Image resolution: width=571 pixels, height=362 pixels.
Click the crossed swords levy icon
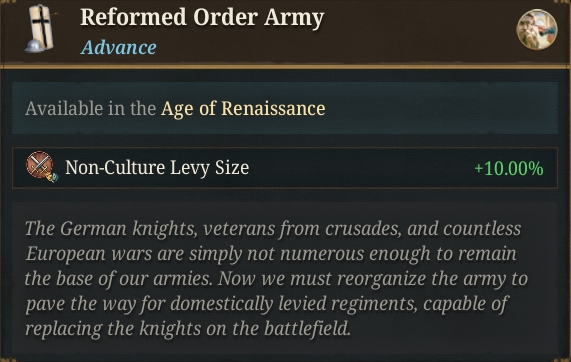point(41,167)
